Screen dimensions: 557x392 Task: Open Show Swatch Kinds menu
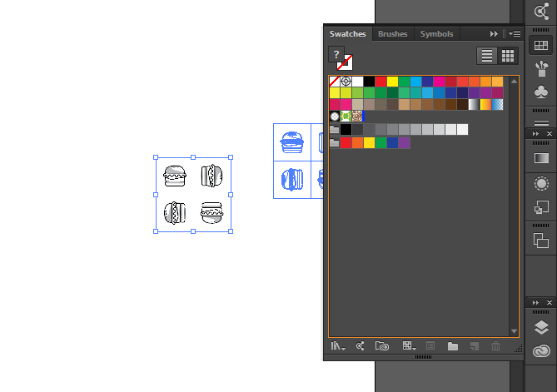pyautogui.click(x=408, y=345)
